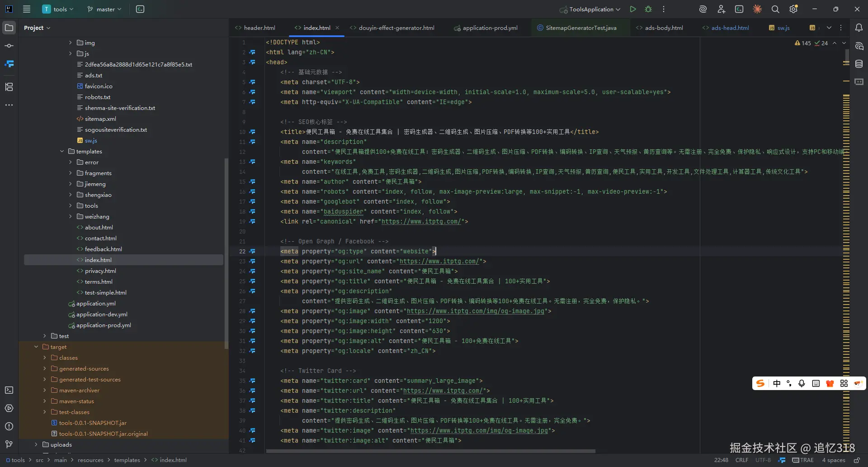This screenshot has height=467, width=868.
Task: Click the Debug bug icon
Action: pyautogui.click(x=648, y=9)
